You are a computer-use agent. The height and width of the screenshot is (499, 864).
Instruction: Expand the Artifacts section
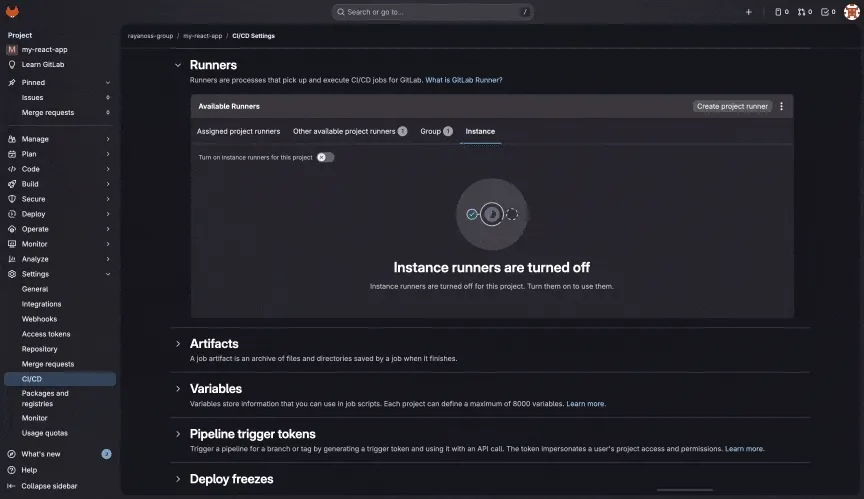point(178,344)
